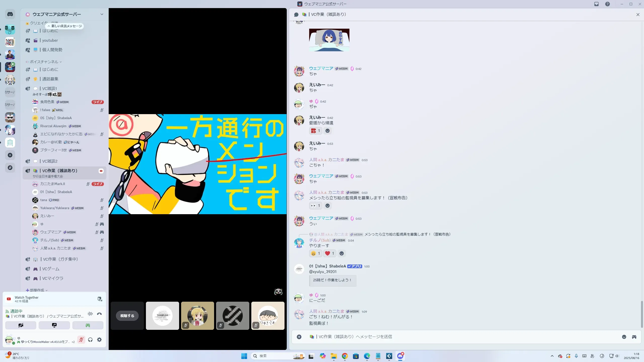644x362 pixels.
Task: Click Share Your Screen button
Action: [x=54, y=325]
